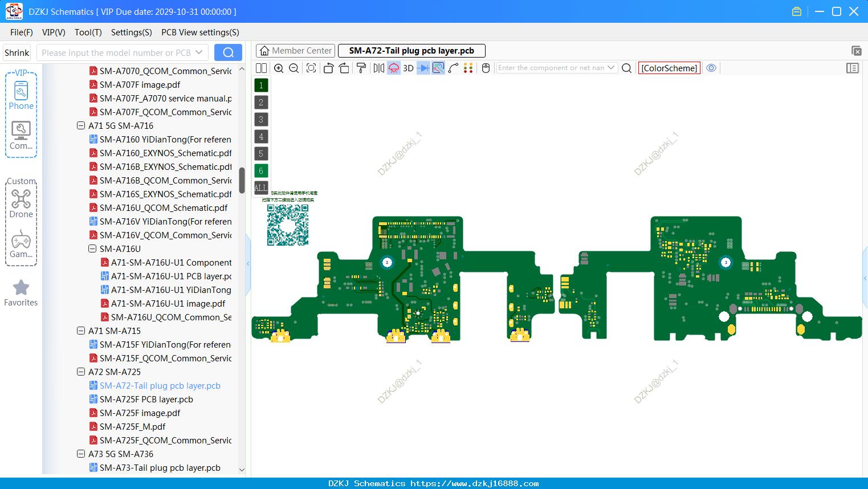Toggle the net routing display icon
The height and width of the screenshot is (489, 868).
pyautogui.click(x=438, y=68)
